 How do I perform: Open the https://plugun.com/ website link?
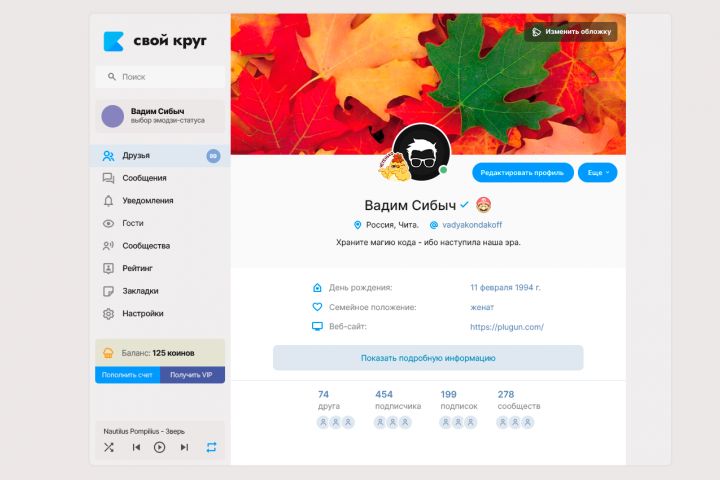(x=506, y=327)
